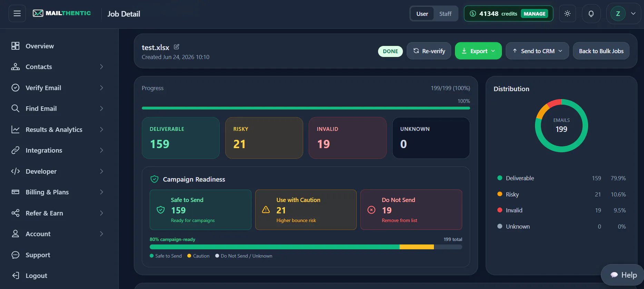Switch to Staff mode
This screenshot has width=644, height=289.
[x=445, y=14]
